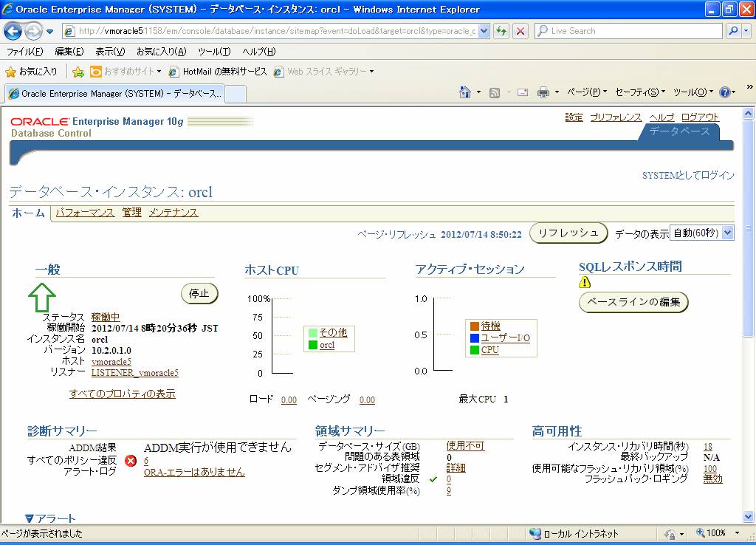Open the LISTENER_vmoracle5 link
Screen dimensions: 756x545
pos(135,373)
